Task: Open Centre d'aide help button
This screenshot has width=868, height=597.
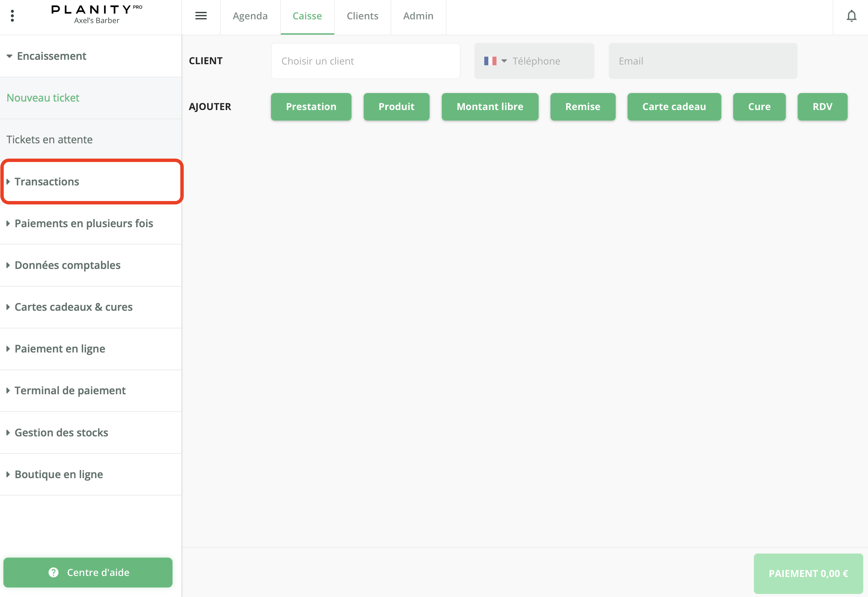Action: pyautogui.click(x=88, y=572)
